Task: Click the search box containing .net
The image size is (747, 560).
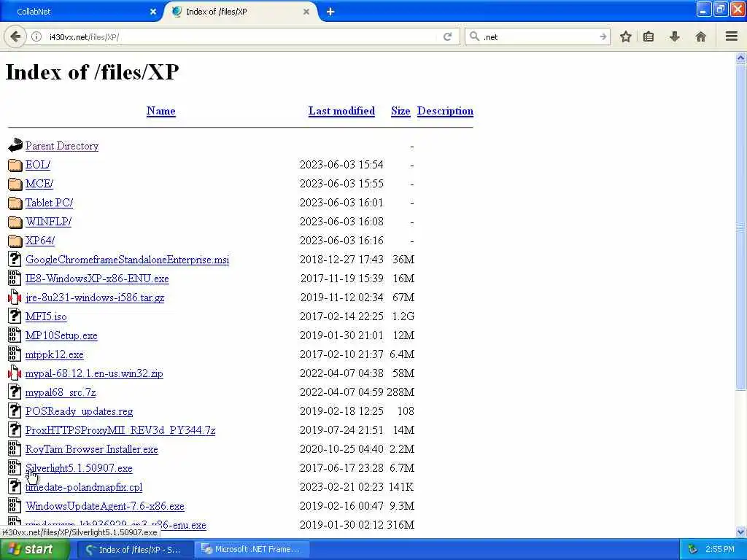Action: 538,36
